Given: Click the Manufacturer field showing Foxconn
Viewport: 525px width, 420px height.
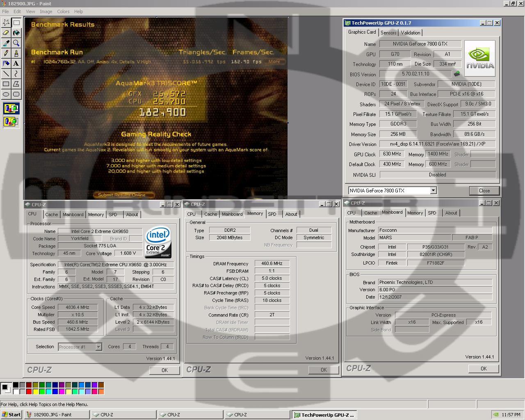Looking at the screenshot, I should [x=435, y=230].
